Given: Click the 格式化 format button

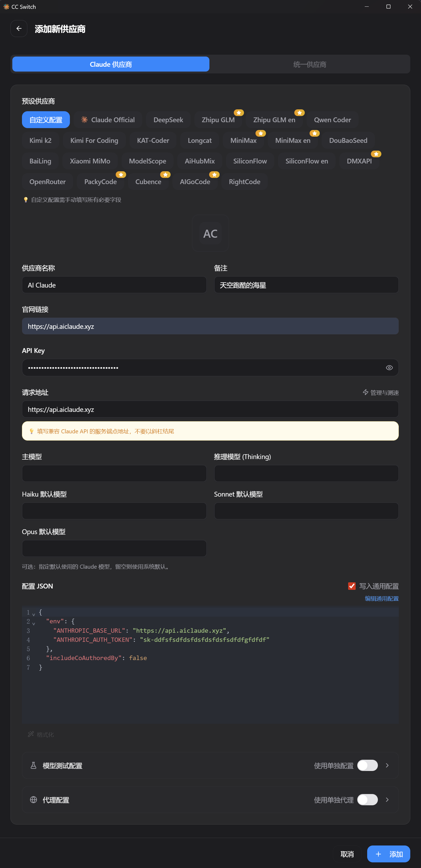Looking at the screenshot, I should click(x=41, y=734).
